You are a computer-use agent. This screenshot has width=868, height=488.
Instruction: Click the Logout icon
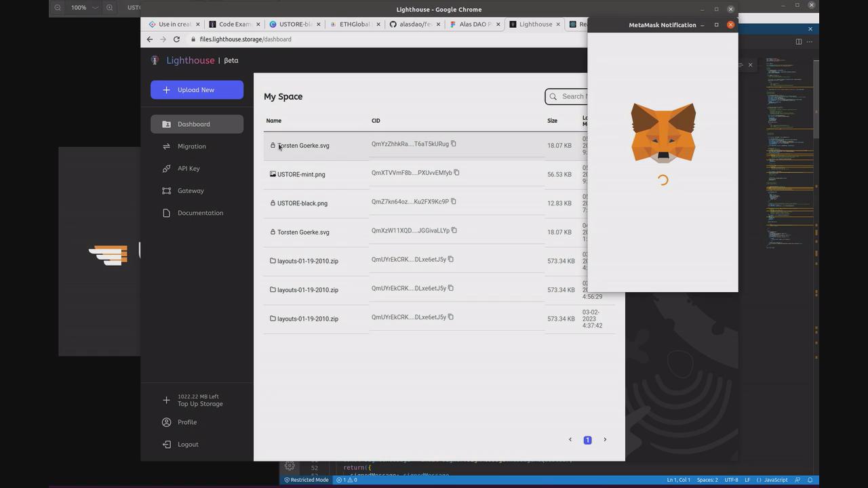point(166,445)
